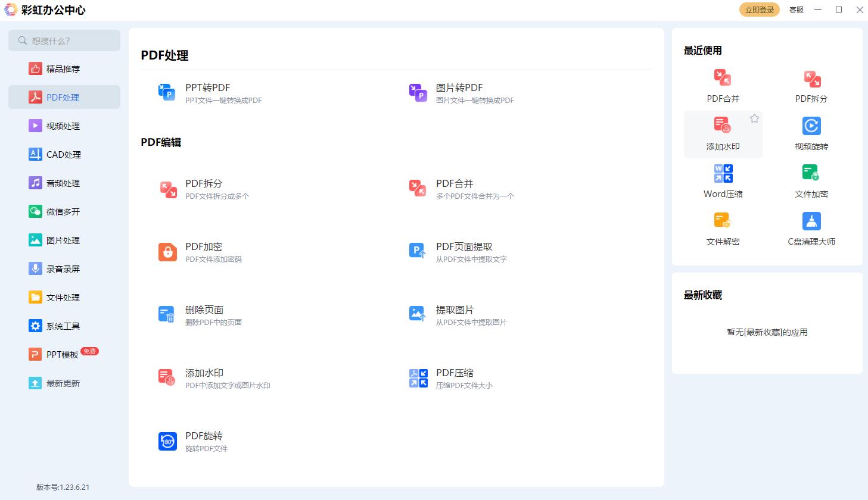
Task: Open the PDF拆分 tool in PDF编辑
Action: [203, 189]
